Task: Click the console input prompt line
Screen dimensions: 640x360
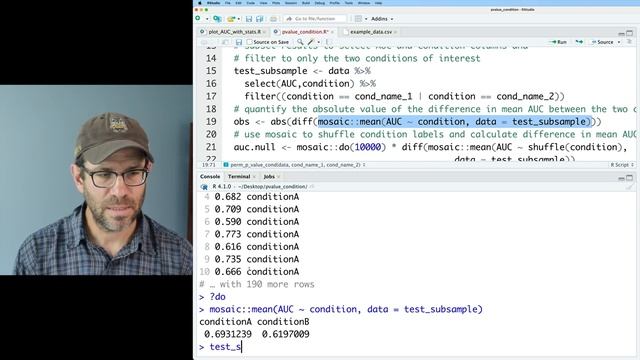Action: tap(416, 347)
